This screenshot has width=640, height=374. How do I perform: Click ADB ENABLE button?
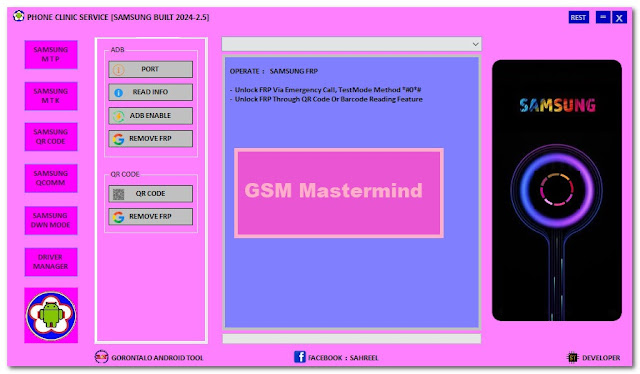point(151,116)
